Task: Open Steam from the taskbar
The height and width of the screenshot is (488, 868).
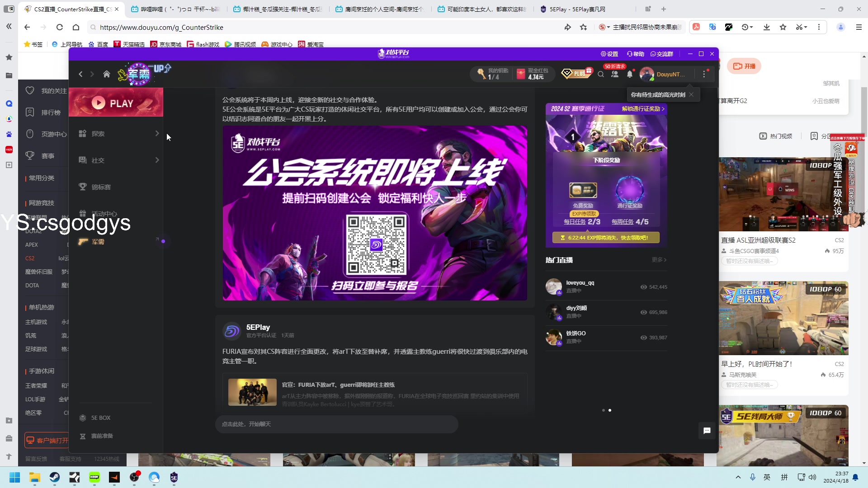Action: pyautogui.click(x=54, y=477)
